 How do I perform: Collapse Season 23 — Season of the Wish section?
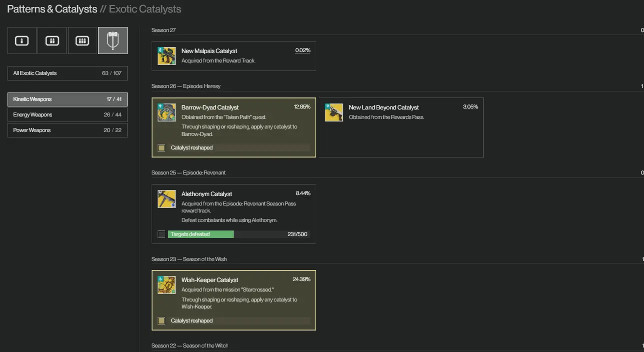pos(189,259)
